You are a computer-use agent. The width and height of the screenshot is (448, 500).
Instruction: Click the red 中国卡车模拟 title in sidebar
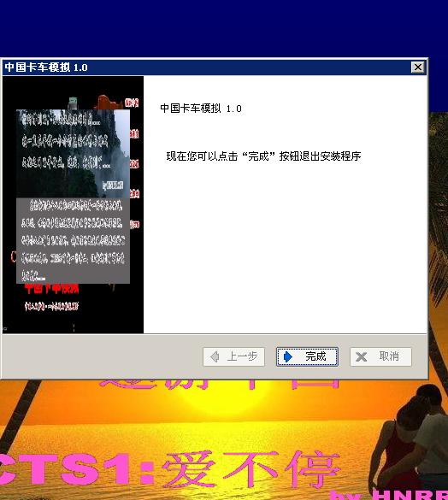(51, 289)
